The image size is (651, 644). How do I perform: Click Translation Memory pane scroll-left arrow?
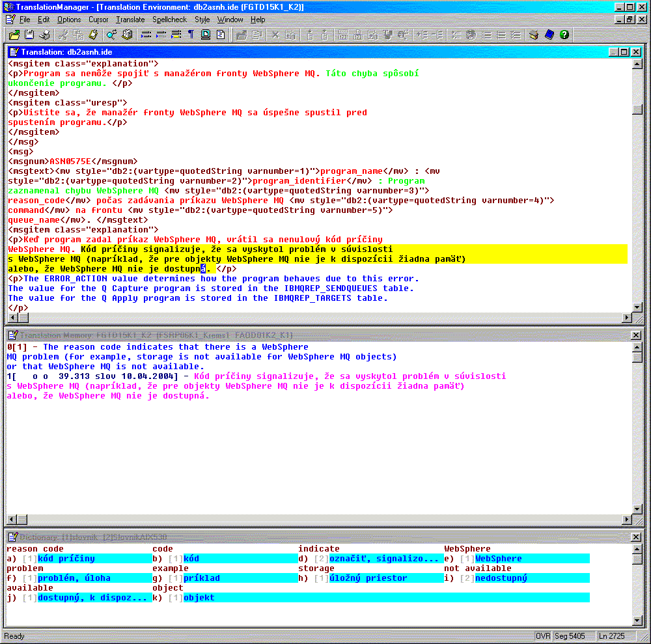point(12,520)
